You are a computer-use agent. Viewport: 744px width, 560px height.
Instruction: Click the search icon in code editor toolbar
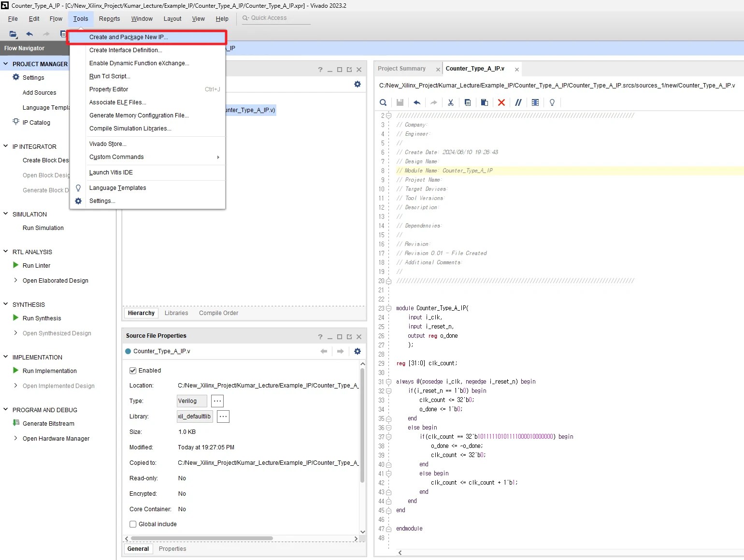(x=383, y=102)
